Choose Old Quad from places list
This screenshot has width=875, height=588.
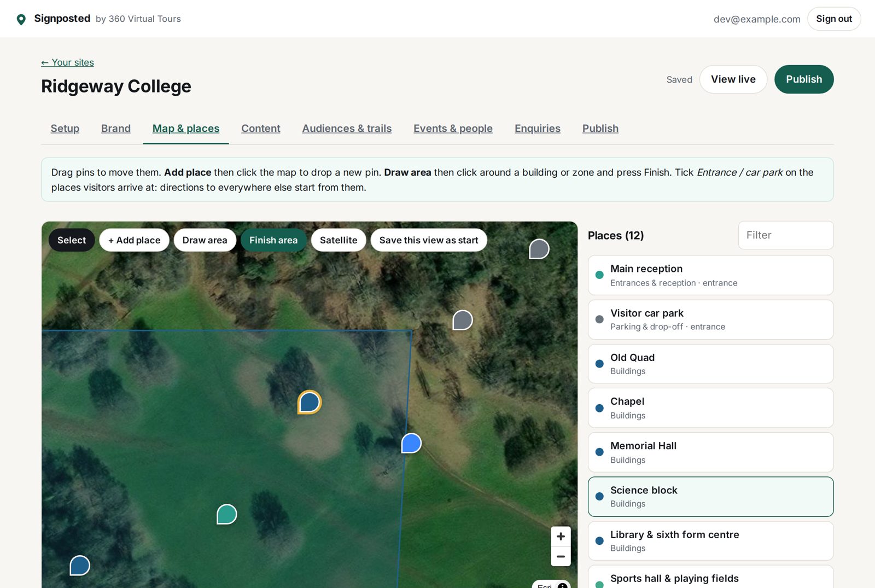point(711,364)
